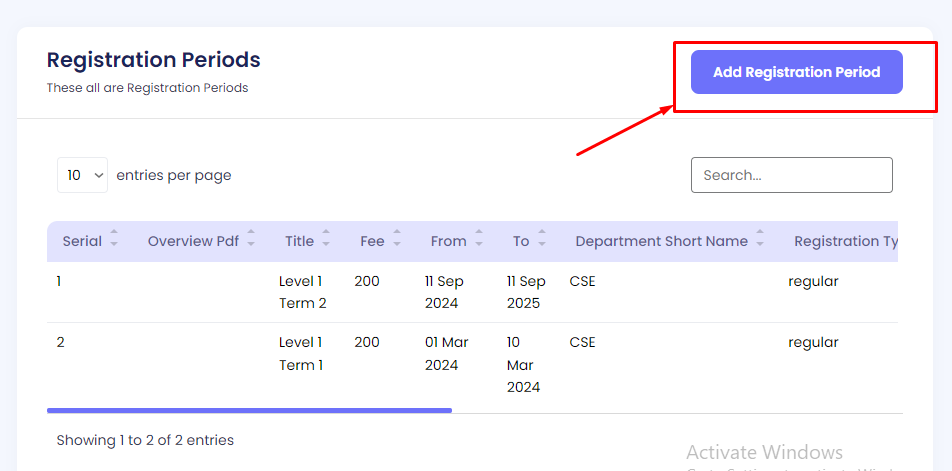Click sort arrows beside Overview Pdf column

tap(251, 241)
